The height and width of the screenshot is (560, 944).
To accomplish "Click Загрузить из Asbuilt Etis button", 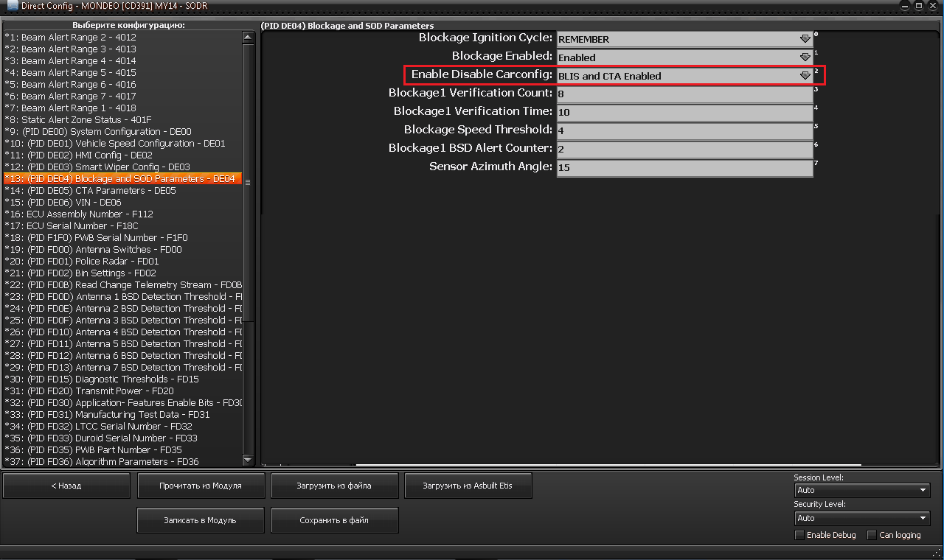I will tap(467, 486).
